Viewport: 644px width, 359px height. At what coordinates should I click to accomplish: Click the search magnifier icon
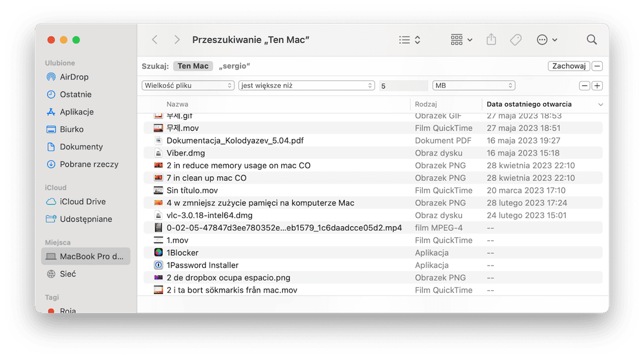tap(592, 40)
